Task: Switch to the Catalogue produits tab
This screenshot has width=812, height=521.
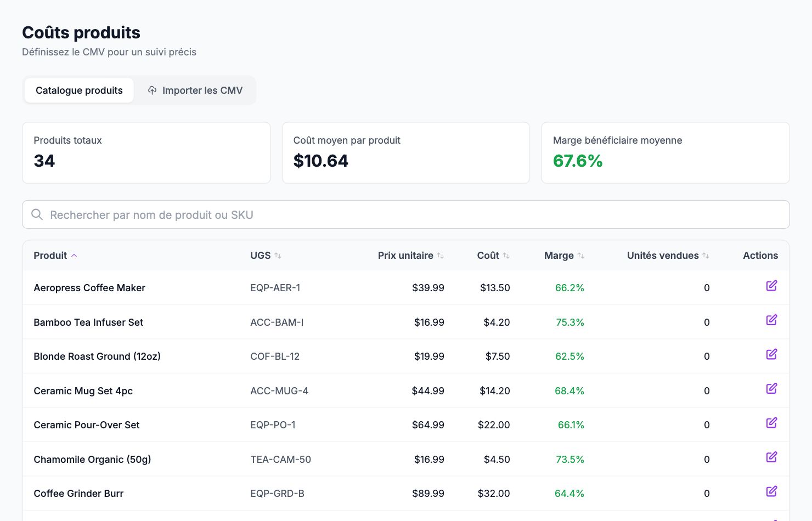Action: pyautogui.click(x=79, y=90)
